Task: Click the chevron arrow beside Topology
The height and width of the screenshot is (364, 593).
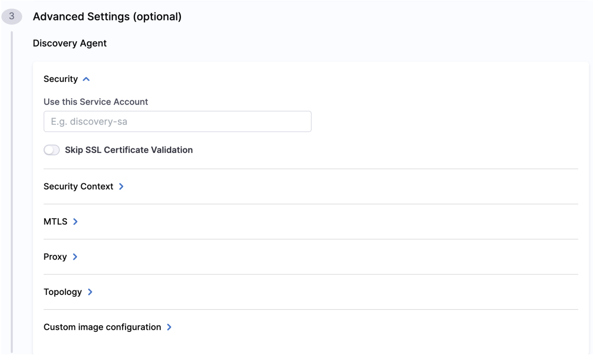Action: click(90, 292)
